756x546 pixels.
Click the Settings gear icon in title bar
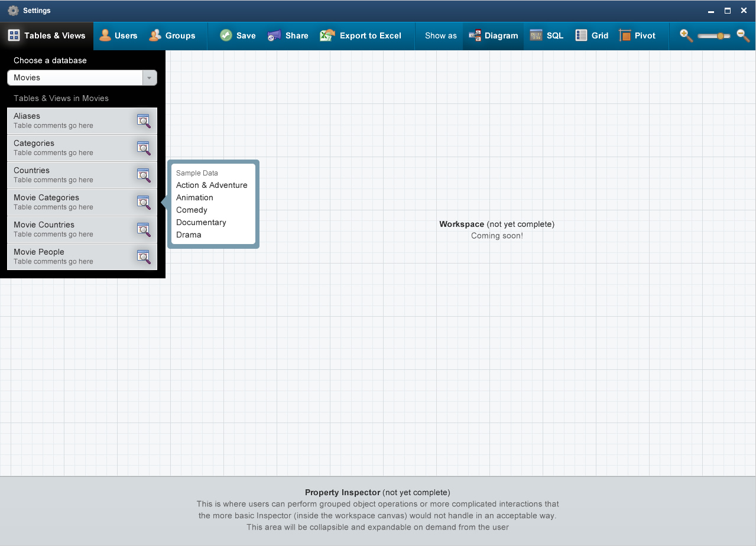pyautogui.click(x=13, y=11)
